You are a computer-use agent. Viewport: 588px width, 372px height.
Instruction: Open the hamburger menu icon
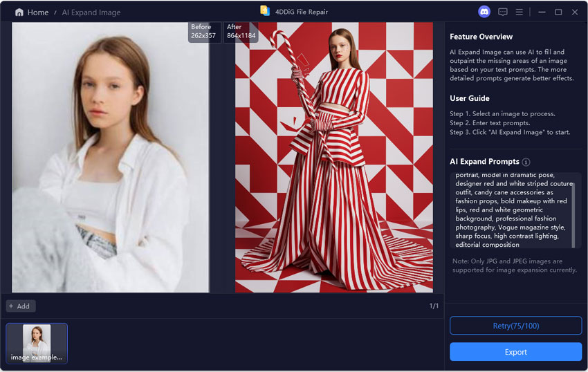click(x=520, y=12)
